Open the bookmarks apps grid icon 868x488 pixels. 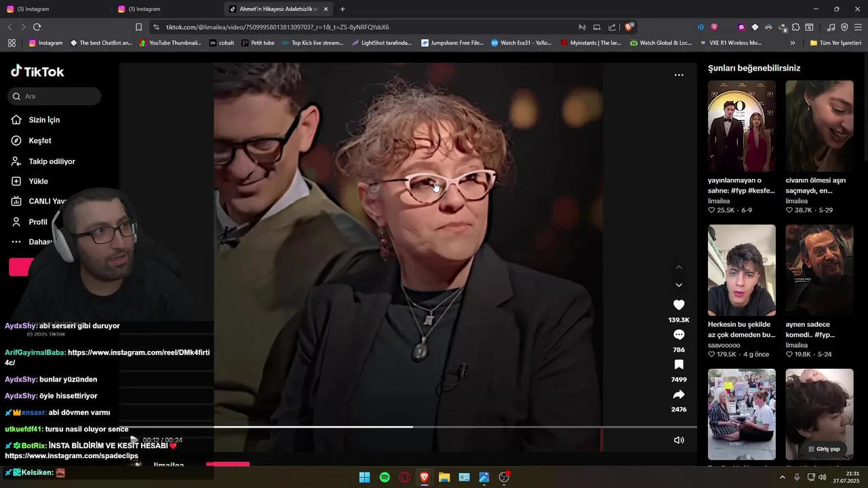(12, 43)
